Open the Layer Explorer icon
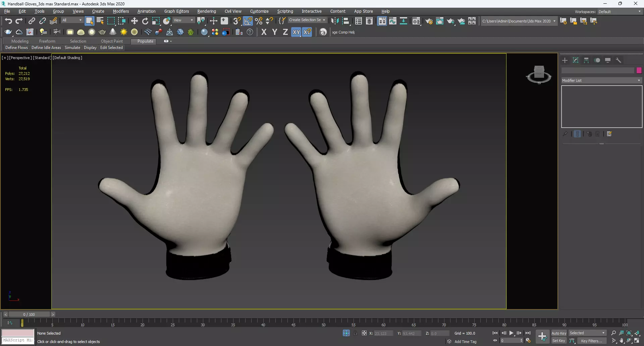 (369, 21)
